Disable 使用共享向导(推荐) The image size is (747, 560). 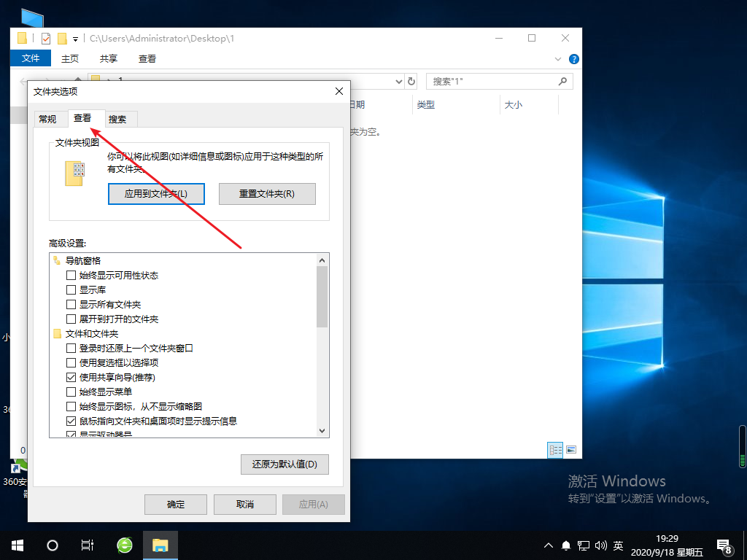point(71,377)
